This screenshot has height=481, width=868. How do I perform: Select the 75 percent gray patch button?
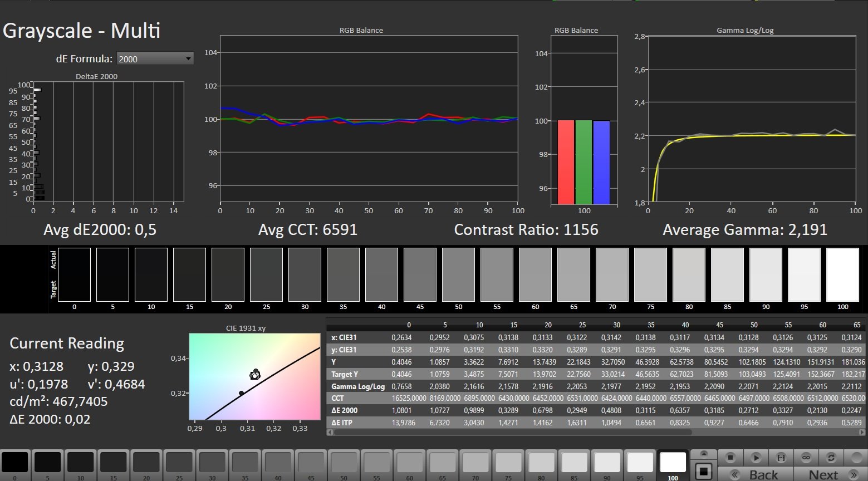tap(508, 464)
